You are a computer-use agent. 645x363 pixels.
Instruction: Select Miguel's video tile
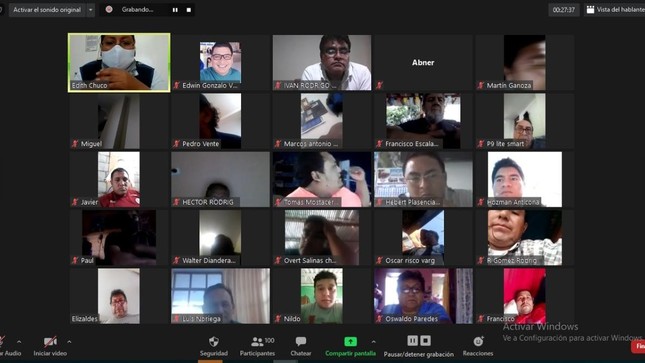pyautogui.click(x=119, y=121)
